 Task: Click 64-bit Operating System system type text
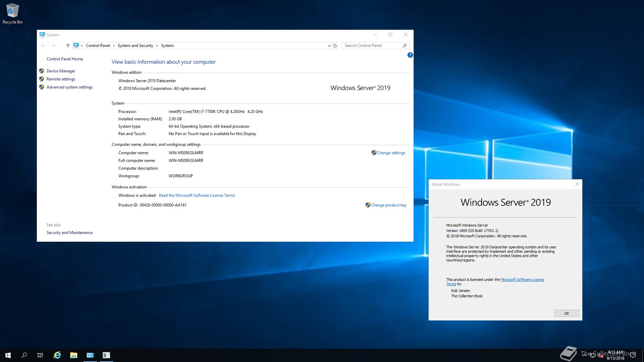pos(209,126)
